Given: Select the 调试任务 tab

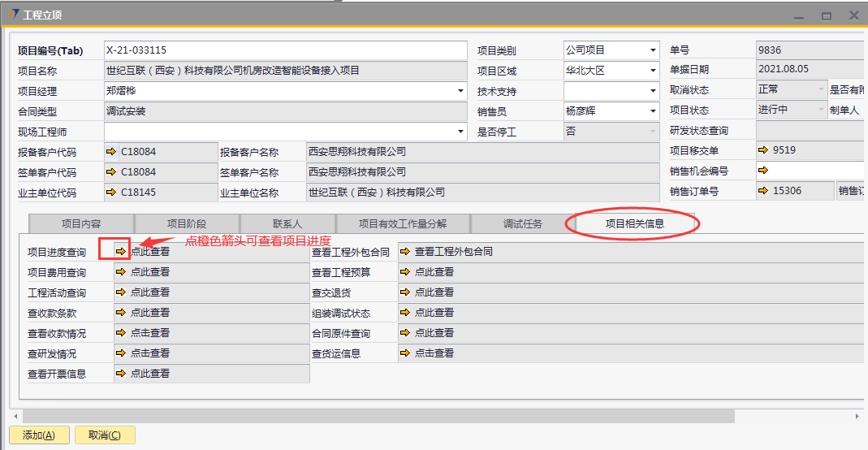Looking at the screenshot, I should 522,224.
